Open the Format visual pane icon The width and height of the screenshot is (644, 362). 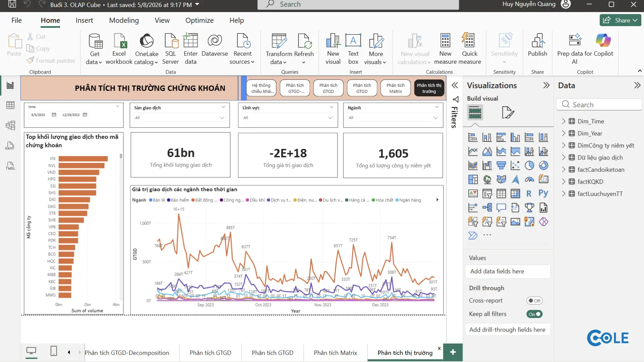point(508,112)
